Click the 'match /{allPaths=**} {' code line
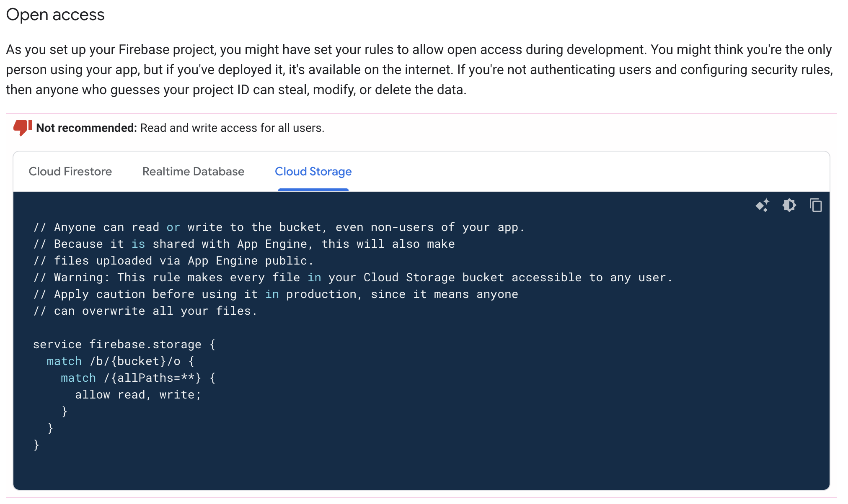The height and width of the screenshot is (504, 848). point(137,378)
